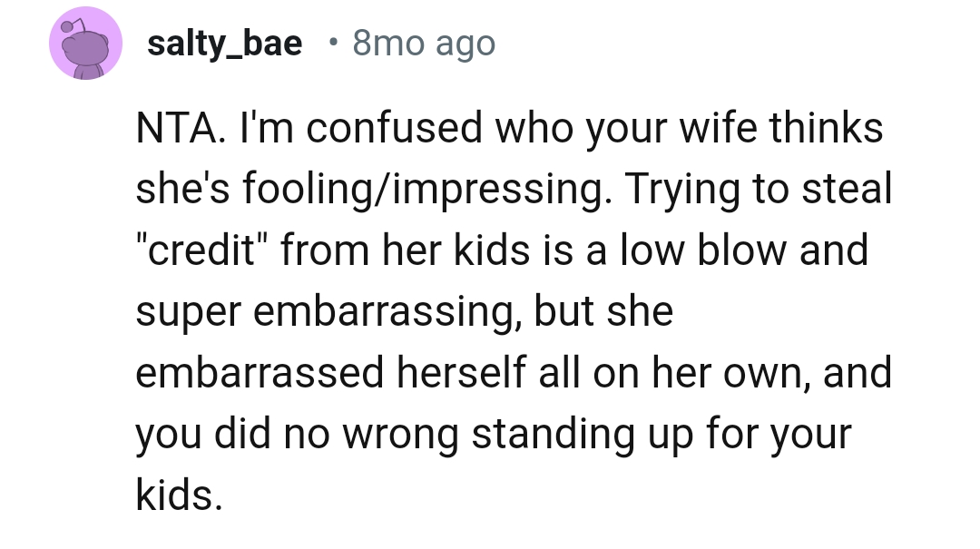Open the salty_bae user profile link
Viewport: 980px width, 549px height.
pos(224,44)
